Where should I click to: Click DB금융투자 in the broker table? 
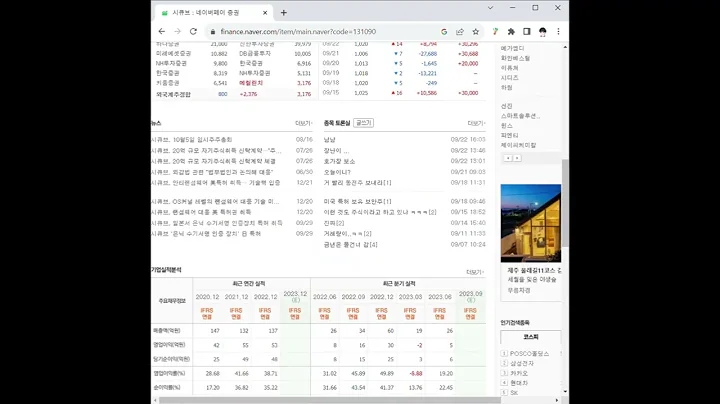click(x=255, y=54)
